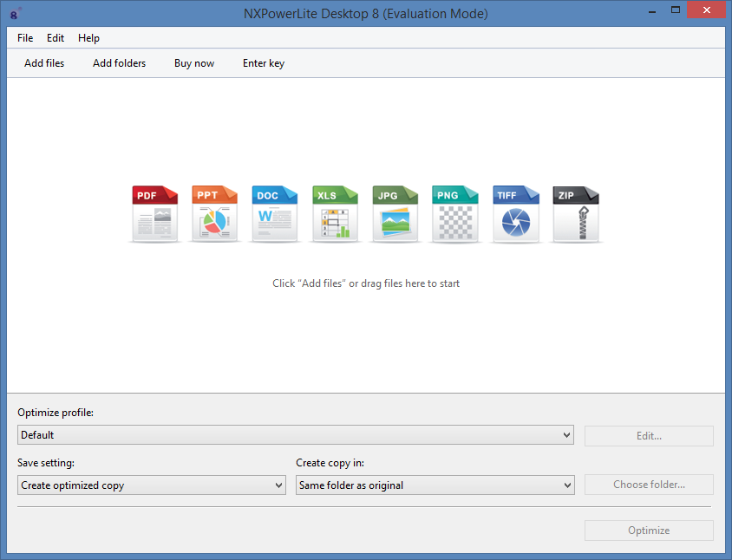Click the NXPowerLite app icon in title bar
Viewport: 732px width, 560px height.
click(x=15, y=14)
